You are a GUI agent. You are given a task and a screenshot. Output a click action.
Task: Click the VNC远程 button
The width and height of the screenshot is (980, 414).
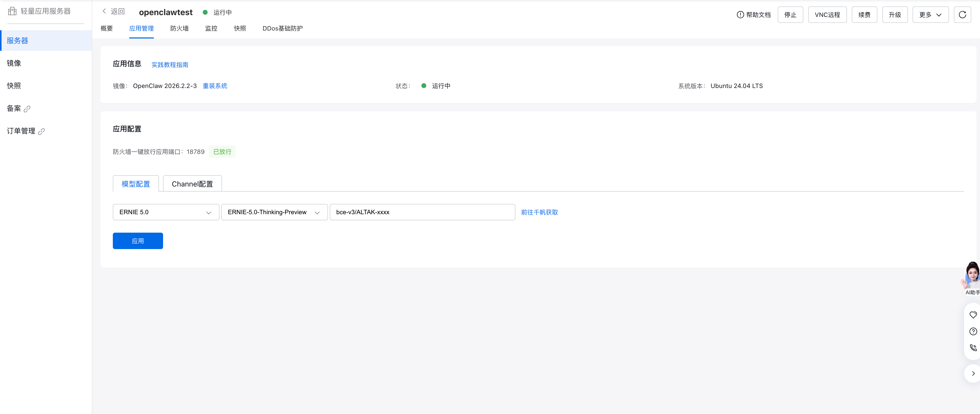(827, 15)
